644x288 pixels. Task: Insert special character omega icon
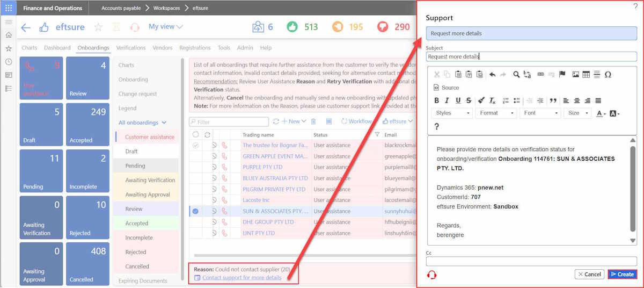click(x=608, y=75)
